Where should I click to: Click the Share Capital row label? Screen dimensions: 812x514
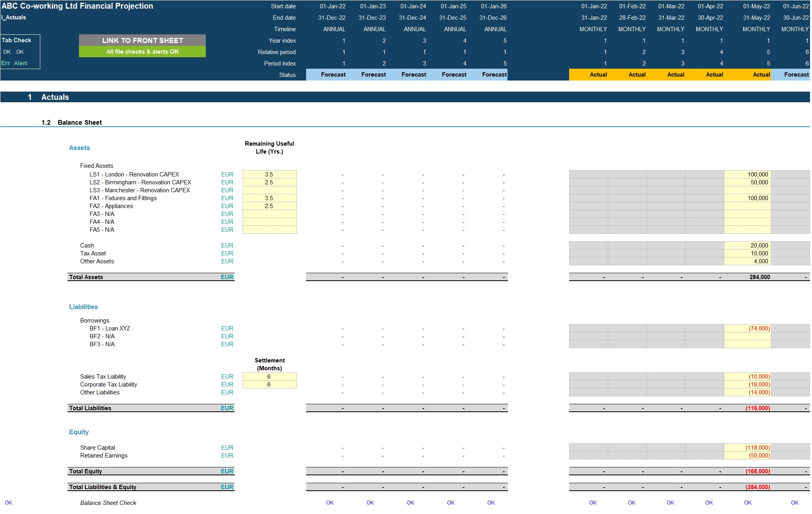97,448
